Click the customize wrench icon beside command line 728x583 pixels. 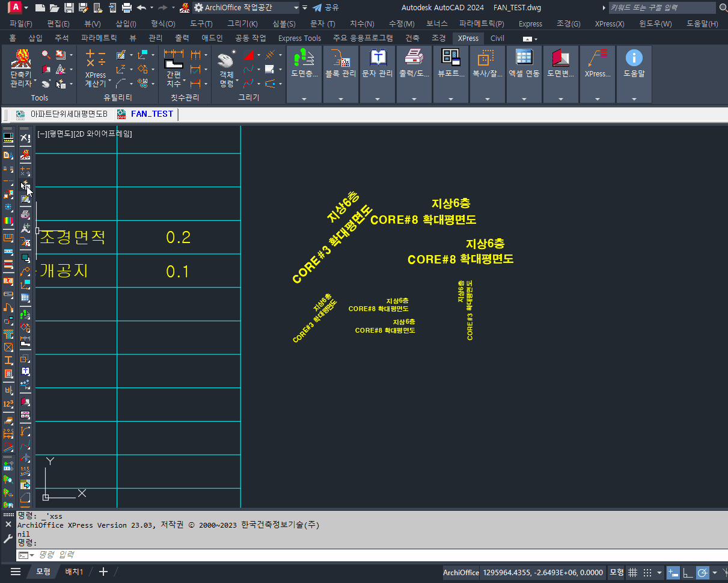pyautogui.click(x=8, y=538)
